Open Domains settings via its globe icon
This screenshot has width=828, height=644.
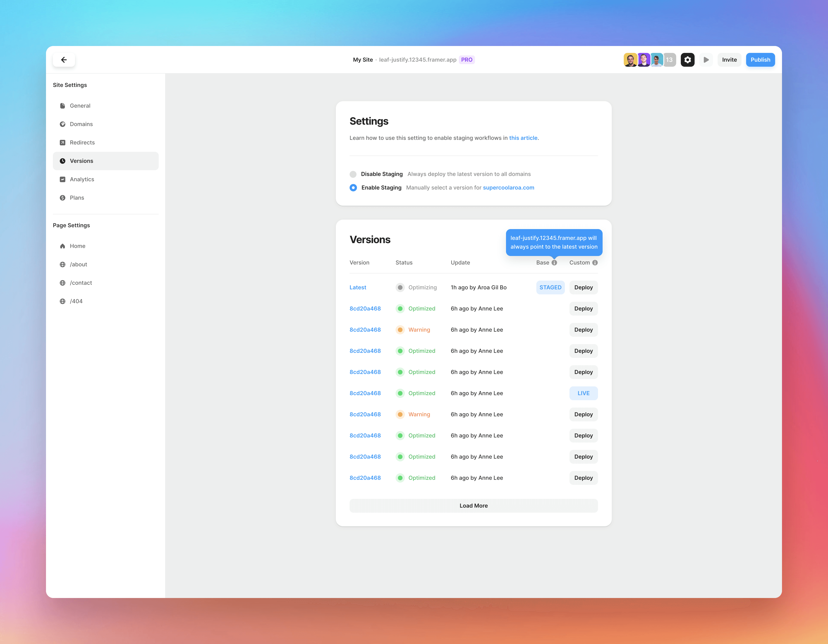click(x=63, y=124)
